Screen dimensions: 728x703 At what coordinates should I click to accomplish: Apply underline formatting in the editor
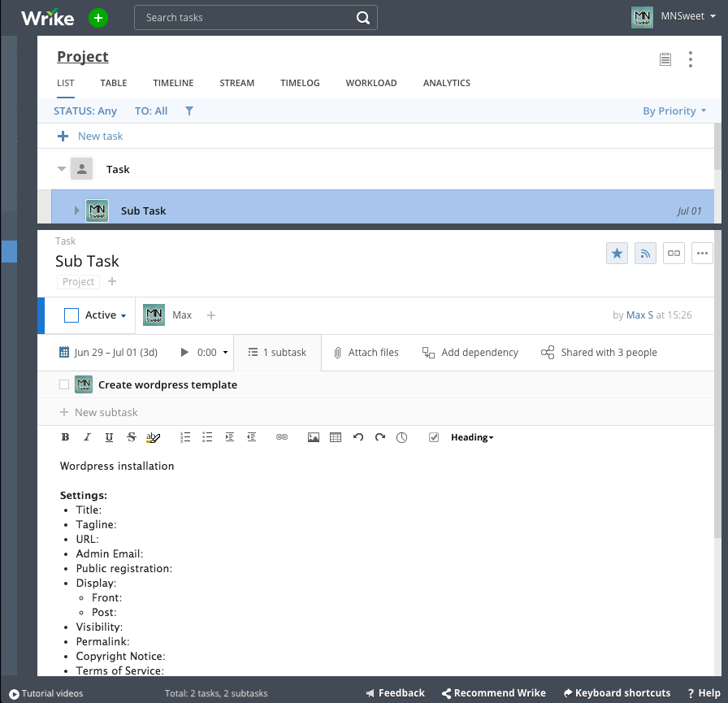point(109,437)
